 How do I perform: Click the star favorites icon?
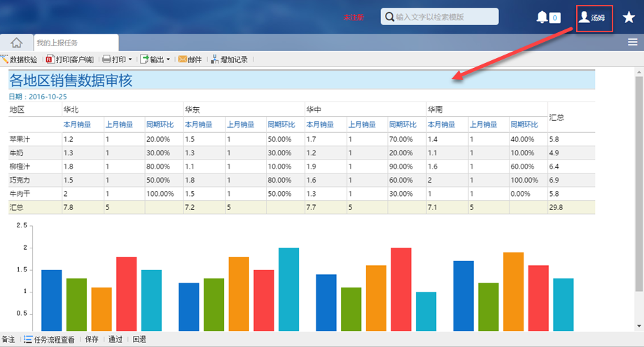pyautogui.click(x=629, y=17)
